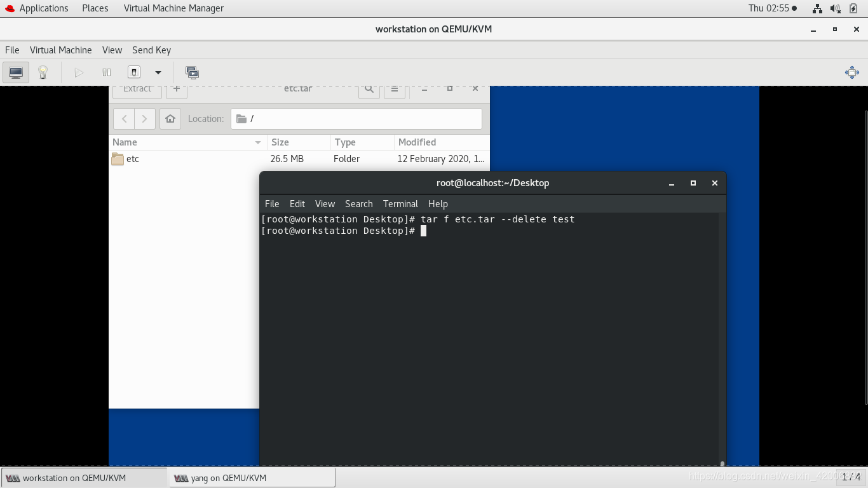Go forward in archive navigation
Screen dimensions: 868x488
[x=145, y=119]
